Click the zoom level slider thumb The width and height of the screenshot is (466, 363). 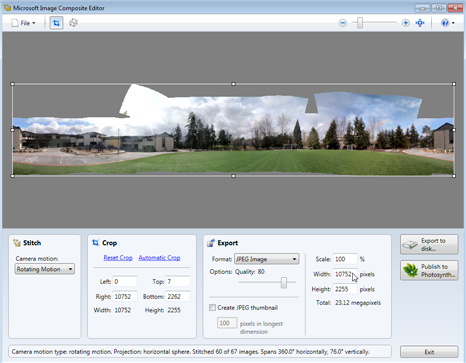pos(360,23)
